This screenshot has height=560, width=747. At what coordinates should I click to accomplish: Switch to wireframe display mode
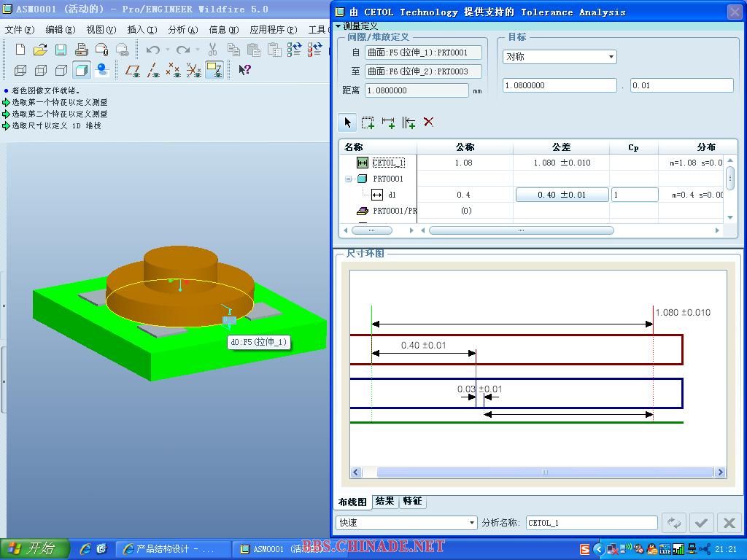click(x=20, y=71)
